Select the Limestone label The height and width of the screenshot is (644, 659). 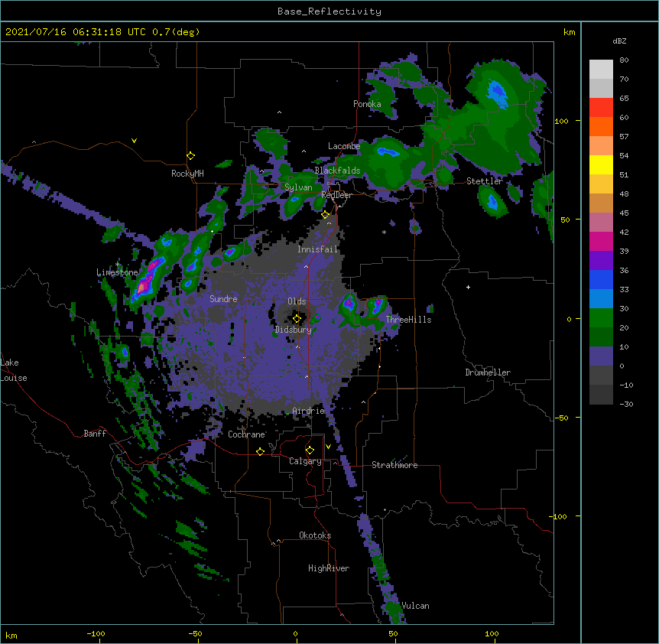click(117, 272)
